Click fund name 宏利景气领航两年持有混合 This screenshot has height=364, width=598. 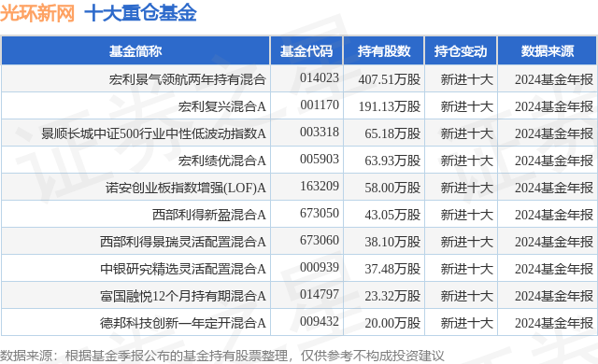point(187,79)
